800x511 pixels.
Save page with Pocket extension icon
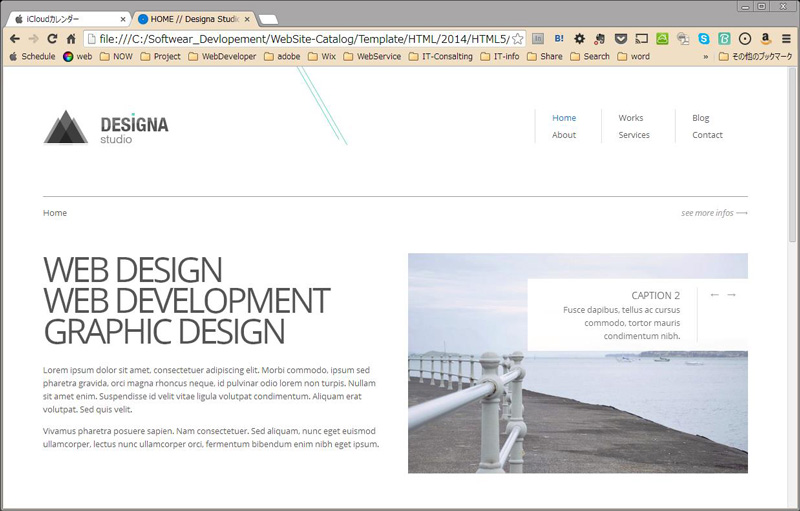coord(620,38)
